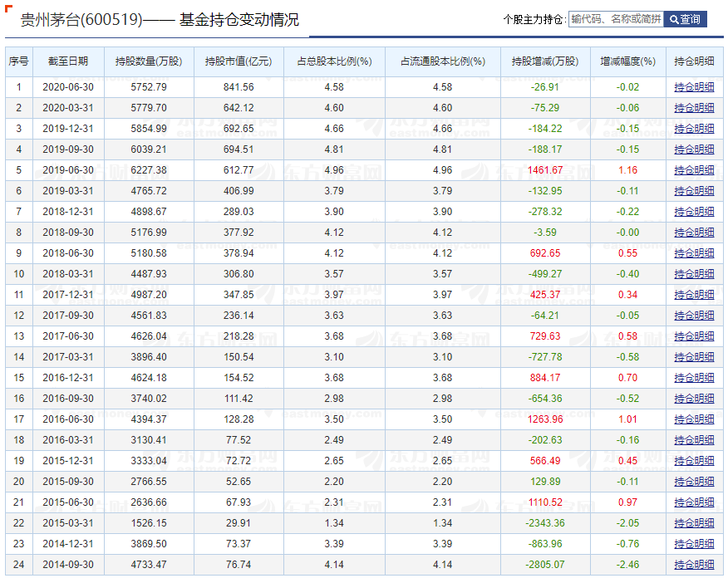The width and height of the screenshot is (728, 583).
Task: Click the share change value -2343.36
Action: [x=545, y=523]
